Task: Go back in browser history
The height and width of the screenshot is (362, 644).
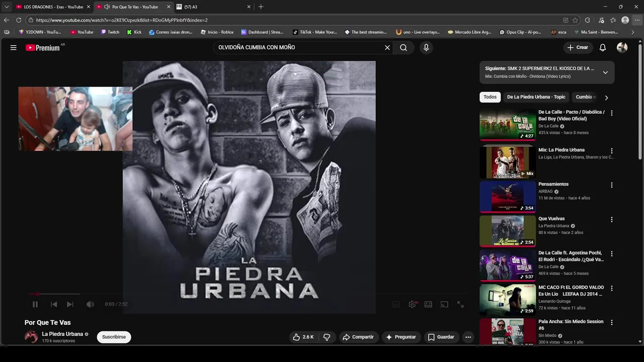Action: point(7,20)
